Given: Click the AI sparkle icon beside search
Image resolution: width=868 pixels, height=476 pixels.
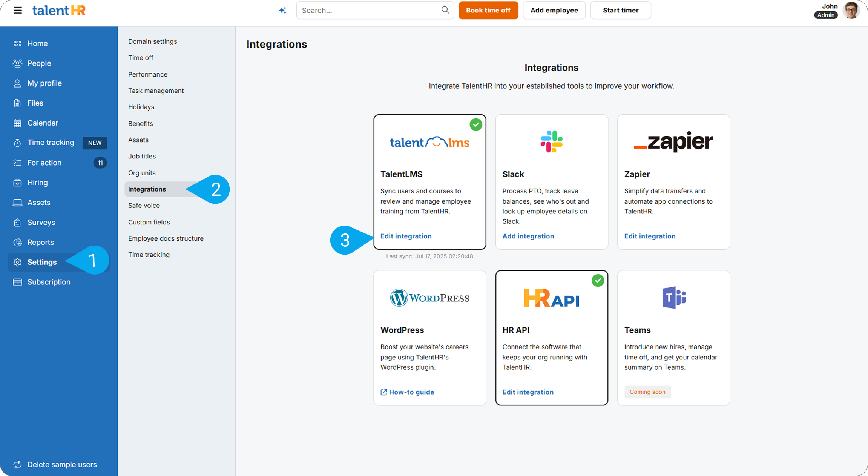Looking at the screenshot, I should pyautogui.click(x=283, y=10).
